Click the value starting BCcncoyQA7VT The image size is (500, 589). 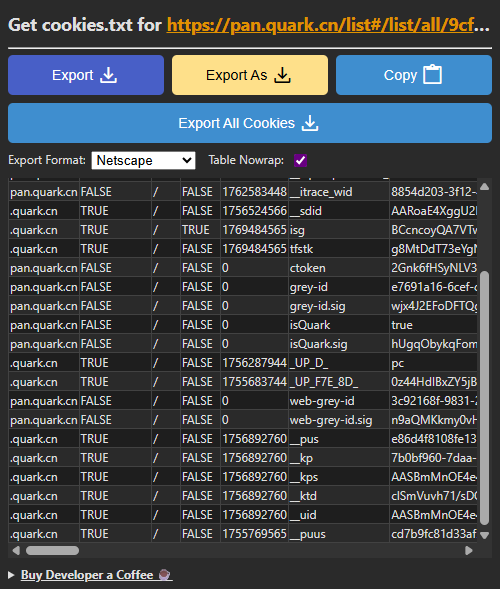(x=434, y=230)
